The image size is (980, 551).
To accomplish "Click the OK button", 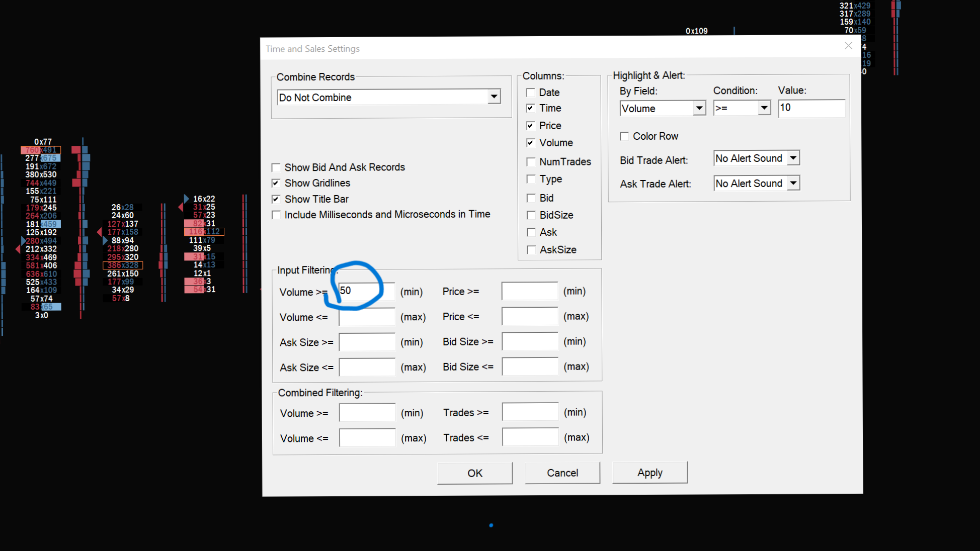I will click(474, 473).
